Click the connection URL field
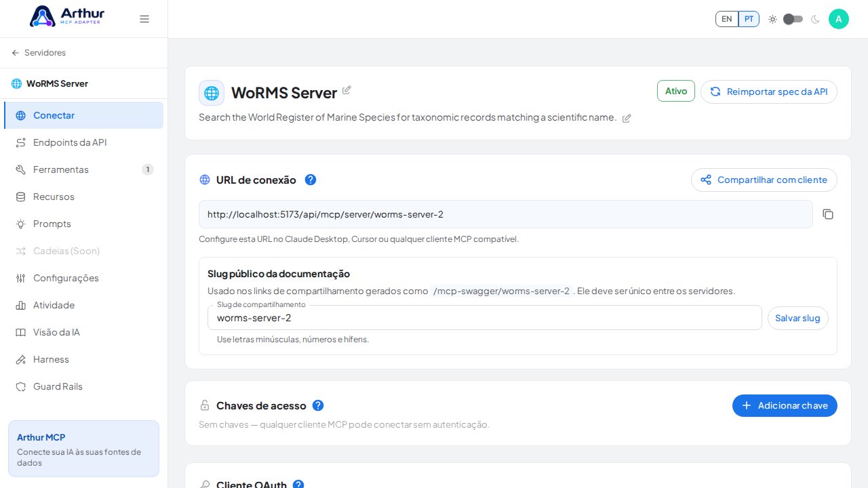 (506, 214)
